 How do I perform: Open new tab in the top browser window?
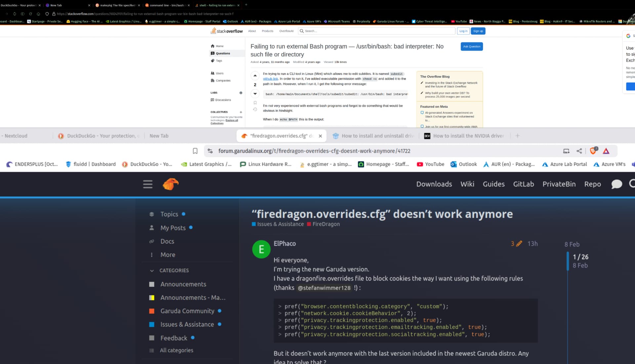pos(246,5)
